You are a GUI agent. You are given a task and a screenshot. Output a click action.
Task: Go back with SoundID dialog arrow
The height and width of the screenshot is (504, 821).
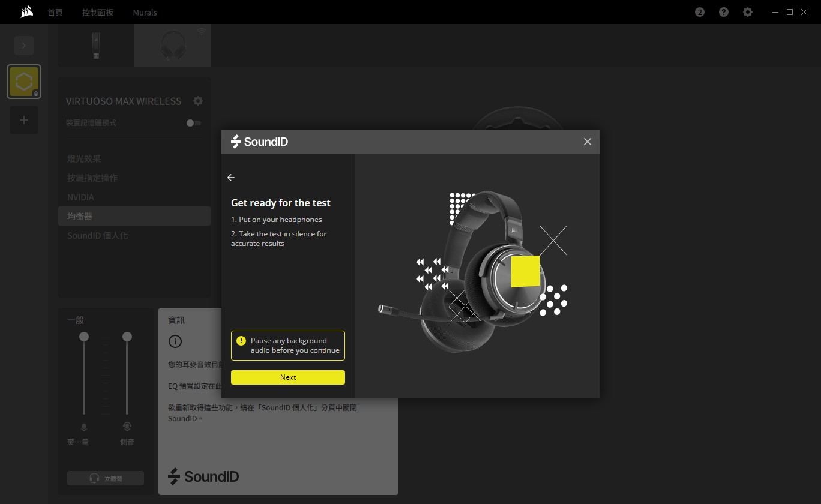pyautogui.click(x=231, y=178)
